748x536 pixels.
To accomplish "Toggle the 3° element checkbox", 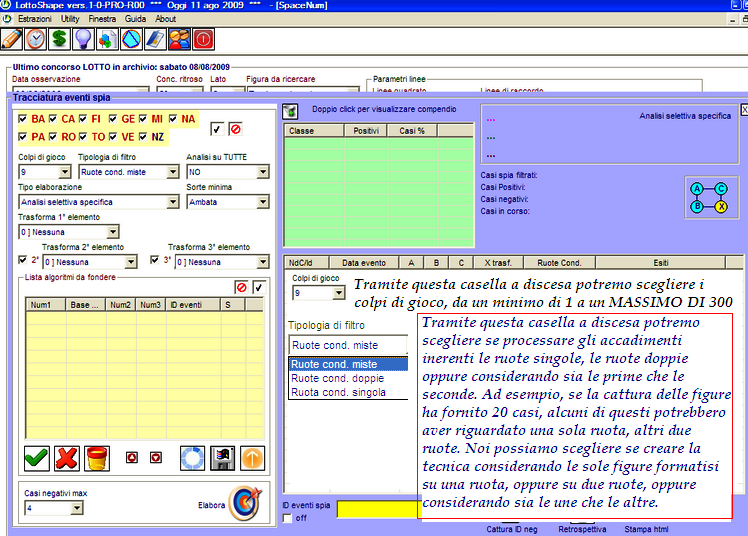I will coord(154,260).
